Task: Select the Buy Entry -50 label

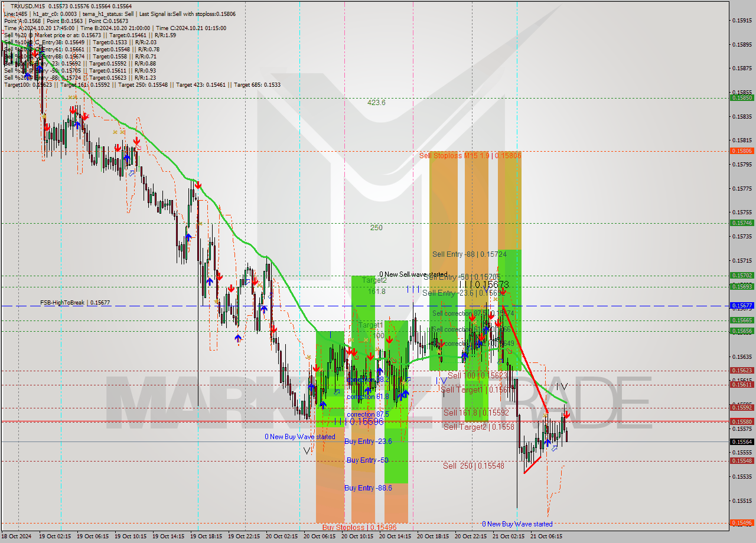Action: pyautogui.click(x=367, y=460)
